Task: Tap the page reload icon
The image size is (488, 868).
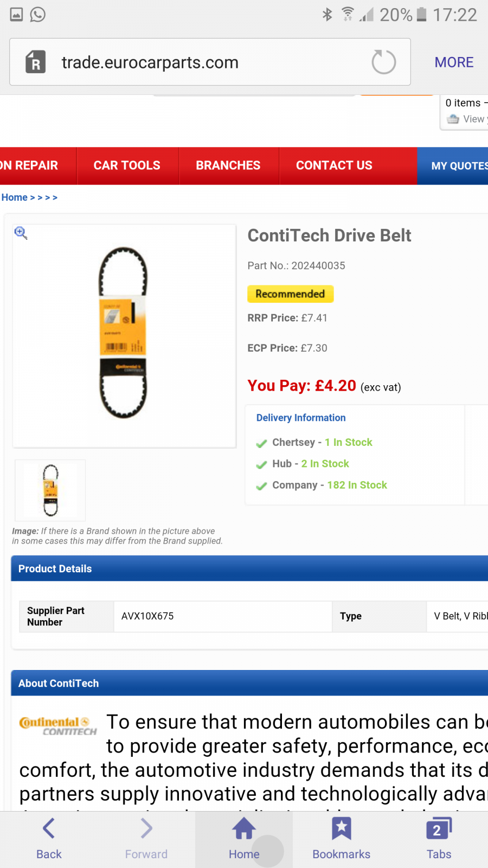Action: pyautogui.click(x=383, y=62)
